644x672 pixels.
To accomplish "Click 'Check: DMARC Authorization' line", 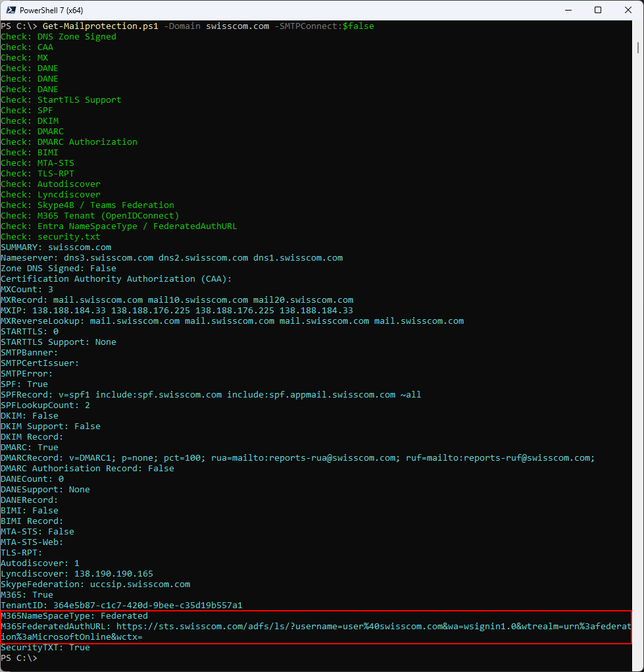I will pyautogui.click(x=69, y=142).
